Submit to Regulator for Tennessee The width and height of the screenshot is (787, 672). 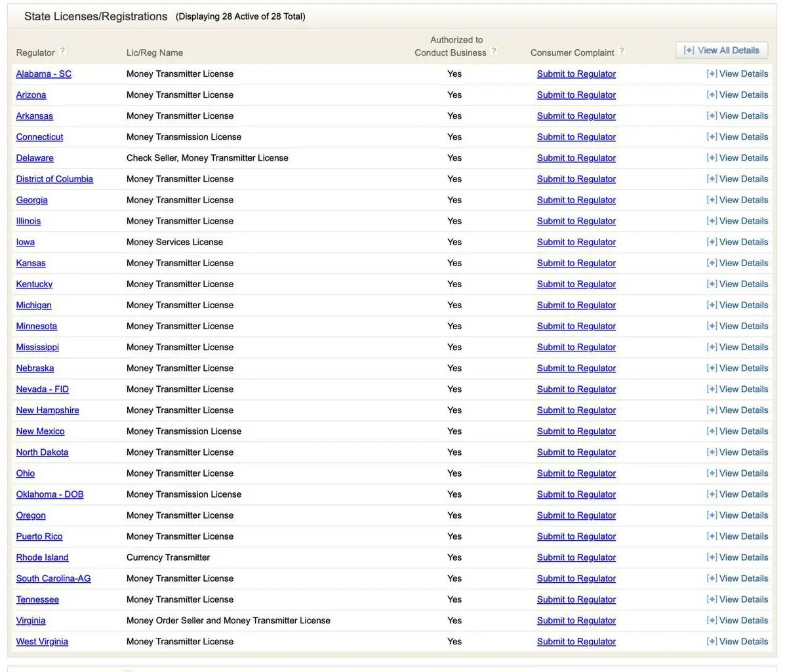(576, 600)
